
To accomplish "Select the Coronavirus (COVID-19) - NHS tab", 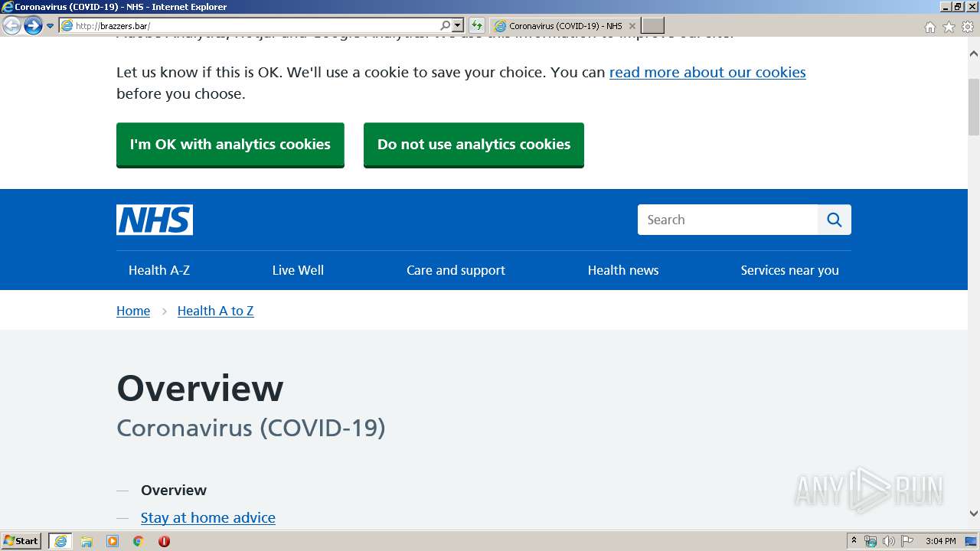I will click(x=565, y=26).
